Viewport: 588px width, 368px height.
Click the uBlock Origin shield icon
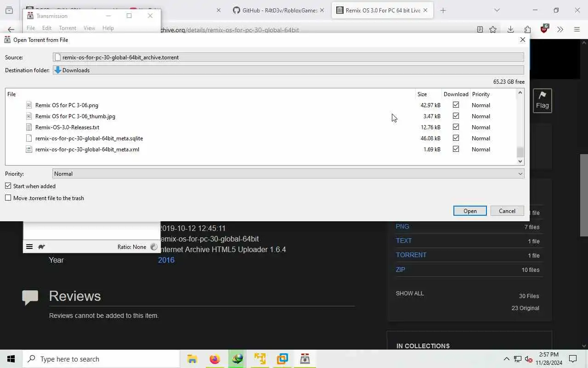pyautogui.click(x=544, y=29)
